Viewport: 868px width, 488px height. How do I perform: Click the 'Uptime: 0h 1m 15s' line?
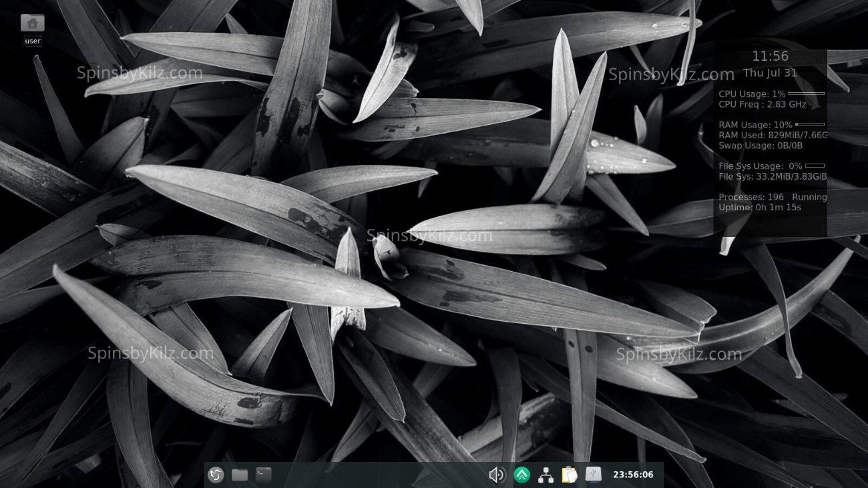760,207
